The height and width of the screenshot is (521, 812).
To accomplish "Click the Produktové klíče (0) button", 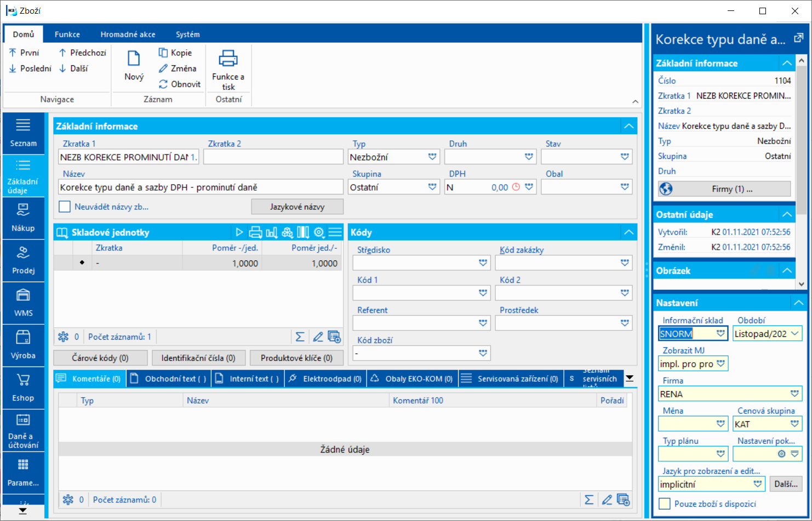I will point(296,358).
